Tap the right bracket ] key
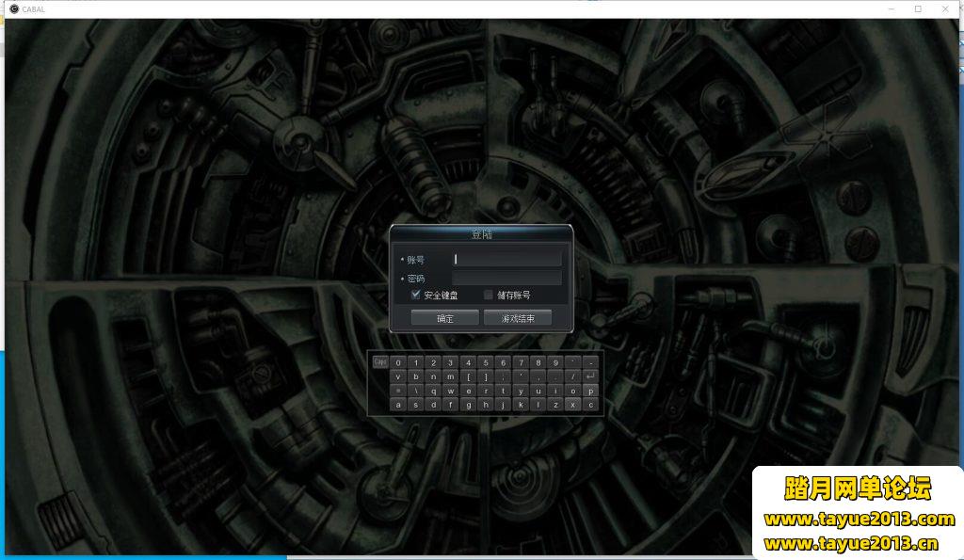 pyautogui.click(x=486, y=376)
